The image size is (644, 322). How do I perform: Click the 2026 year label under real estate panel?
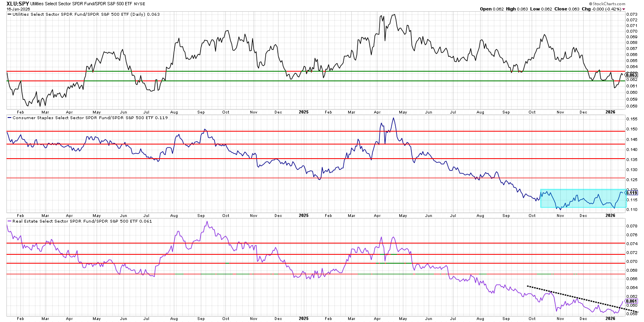pos(610,318)
